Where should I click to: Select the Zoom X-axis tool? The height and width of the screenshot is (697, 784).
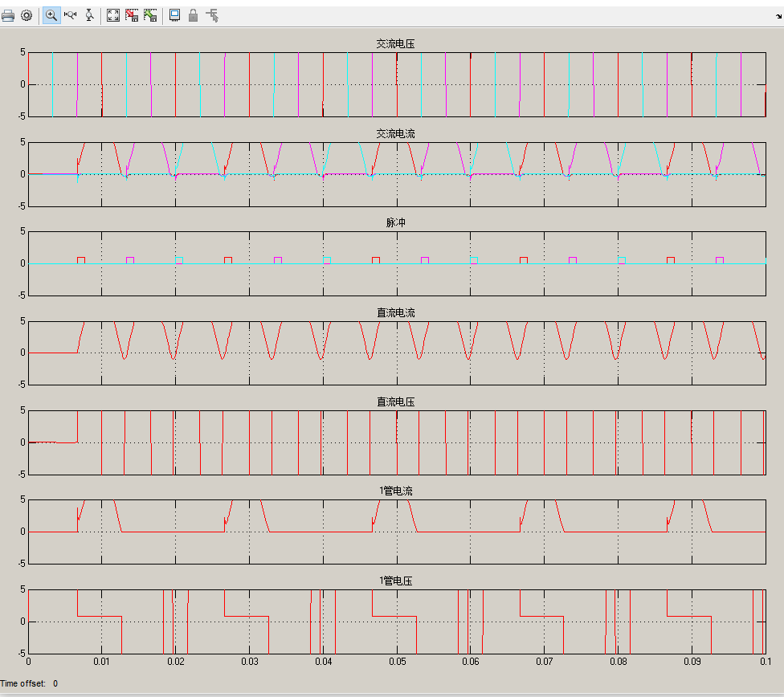[71, 15]
